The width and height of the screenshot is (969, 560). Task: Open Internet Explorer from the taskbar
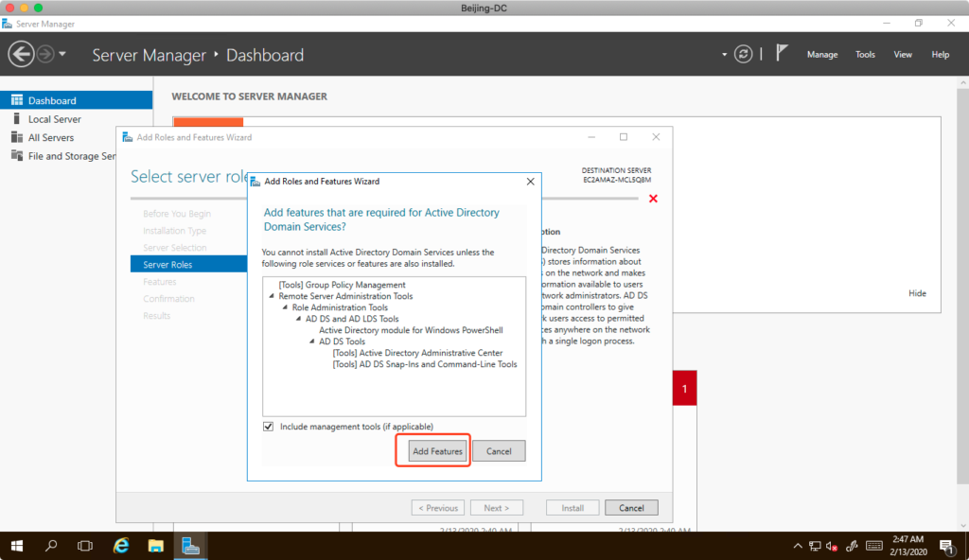[121, 546]
